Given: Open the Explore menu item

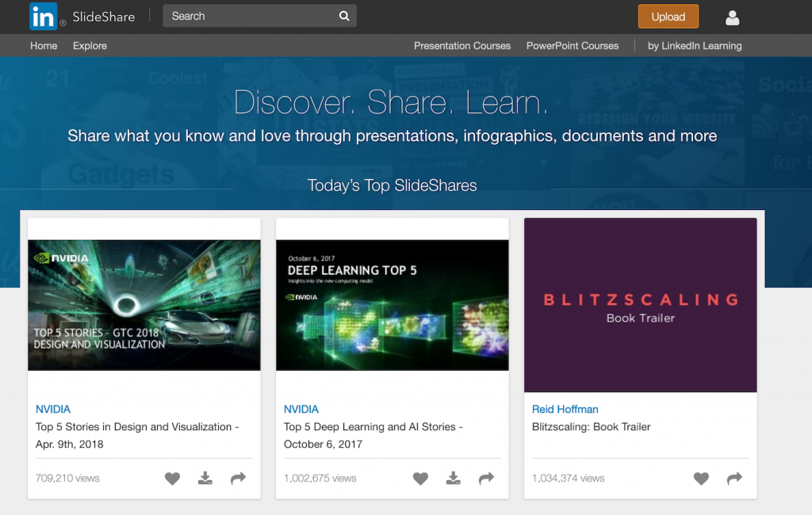Looking at the screenshot, I should 90,45.
